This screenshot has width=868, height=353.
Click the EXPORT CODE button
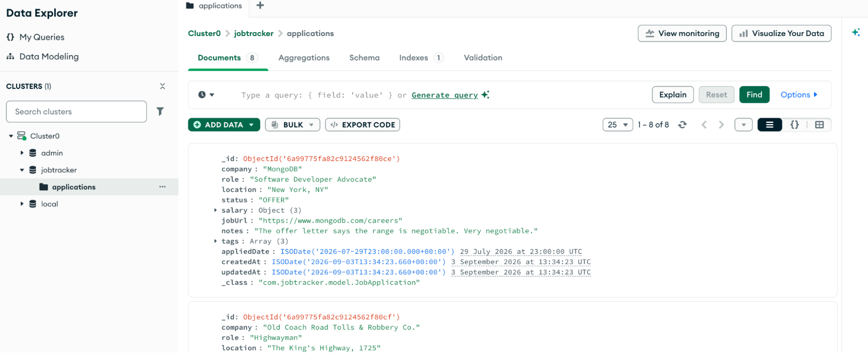tap(363, 125)
